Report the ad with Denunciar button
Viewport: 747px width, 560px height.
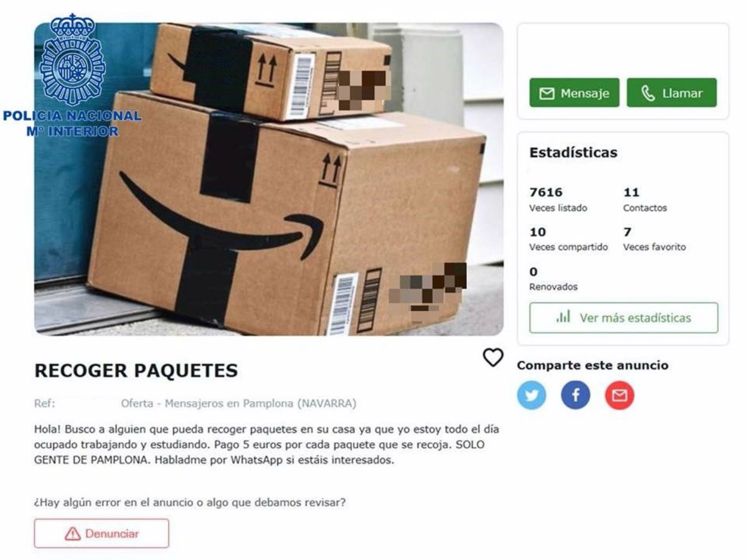pos(101,534)
